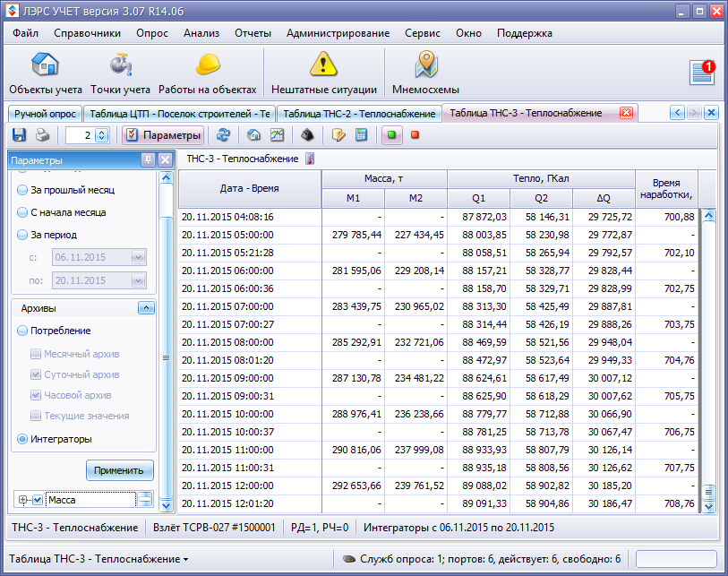Click the black weight icon
Screen dimensions: 728x576
(x=307, y=135)
